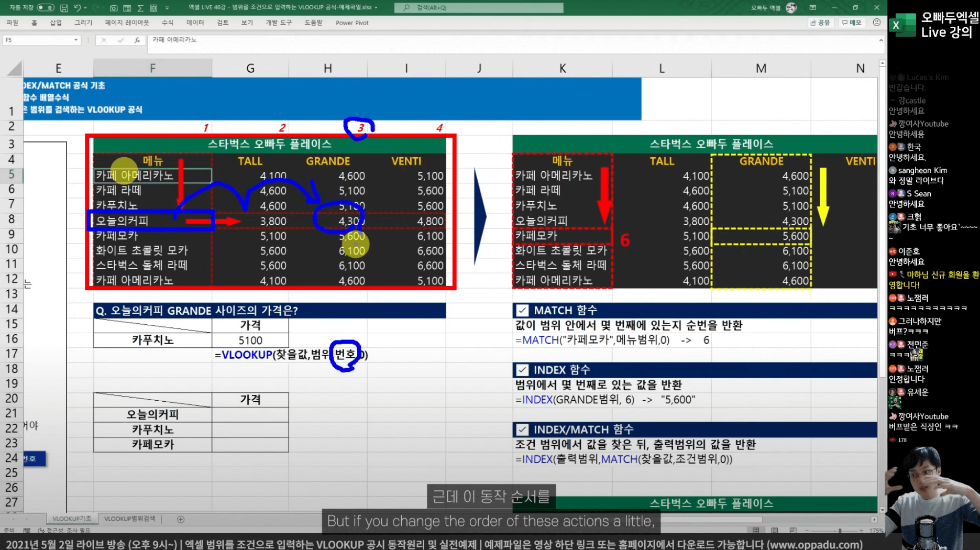Select the 5100 price cell next to 카푸치노
Screen dimensions: 980x550
point(250,340)
